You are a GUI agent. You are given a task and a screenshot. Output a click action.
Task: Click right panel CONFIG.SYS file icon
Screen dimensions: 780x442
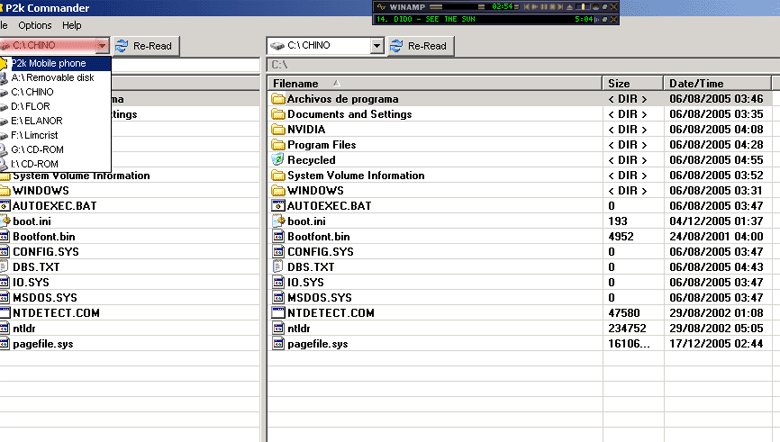(278, 252)
